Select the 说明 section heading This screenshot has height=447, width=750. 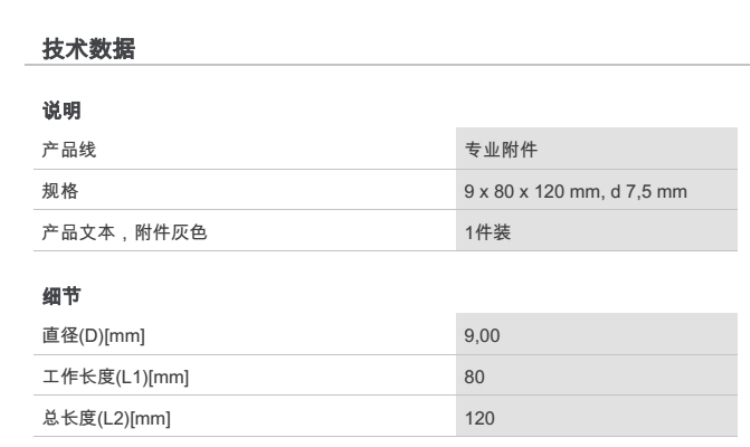coord(62,111)
